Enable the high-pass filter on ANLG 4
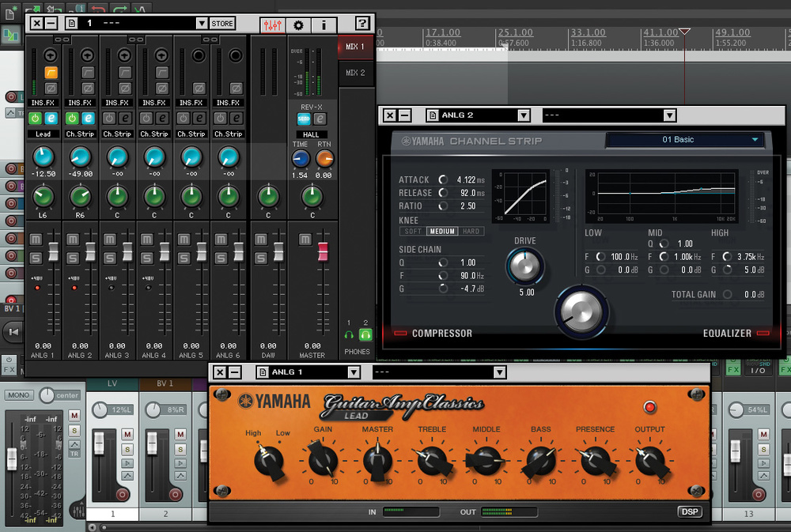 (x=162, y=73)
